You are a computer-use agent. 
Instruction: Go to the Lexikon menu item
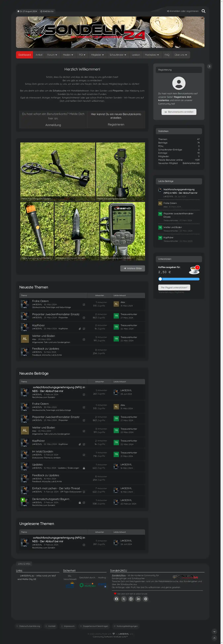pos(136,55)
